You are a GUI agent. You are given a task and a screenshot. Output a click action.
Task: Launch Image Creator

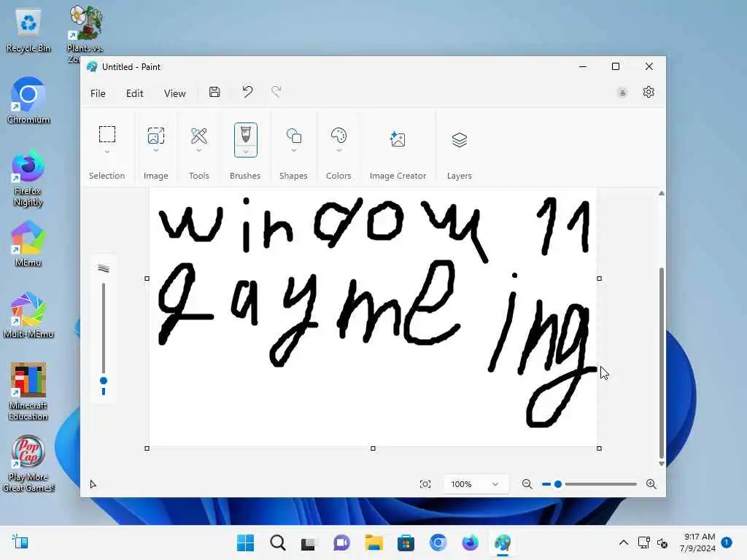coord(398,139)
